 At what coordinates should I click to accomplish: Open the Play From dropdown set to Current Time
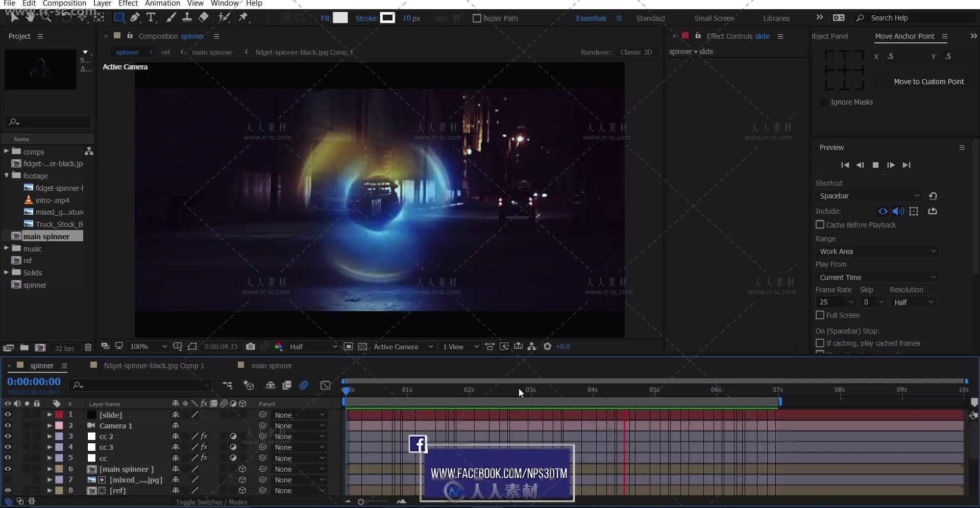[877, 277]
